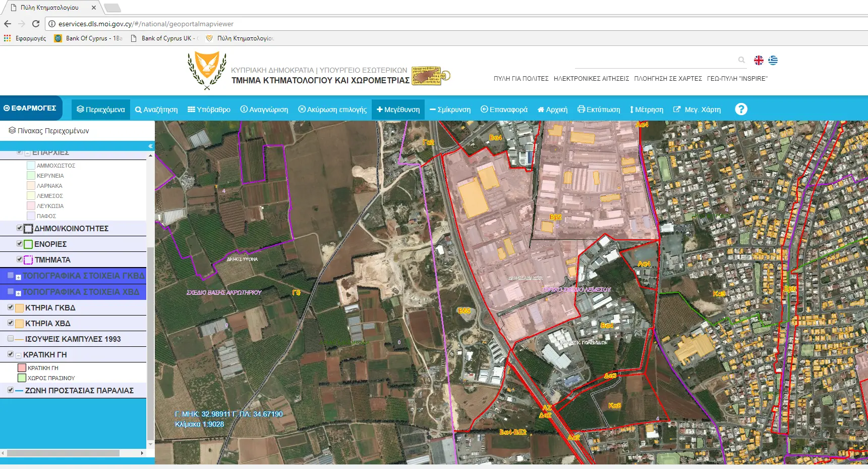
Task: Open the help question mark icon
Action: coord(740,109)
